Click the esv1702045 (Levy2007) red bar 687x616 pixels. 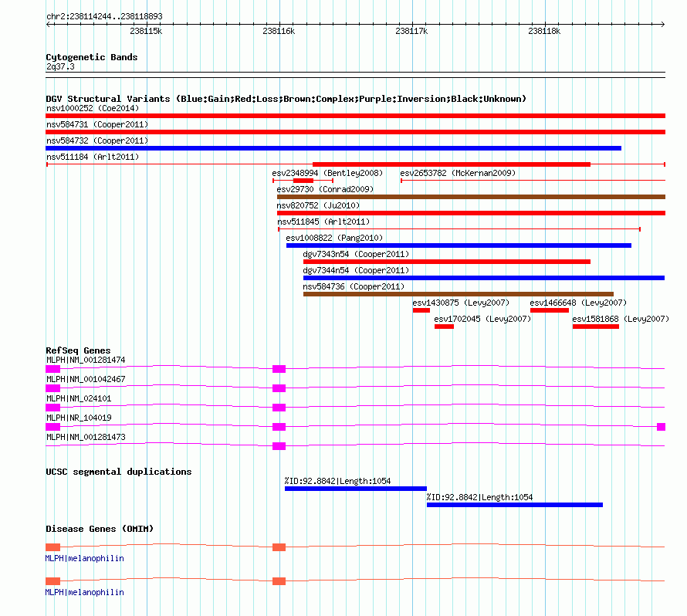[445, 327]
